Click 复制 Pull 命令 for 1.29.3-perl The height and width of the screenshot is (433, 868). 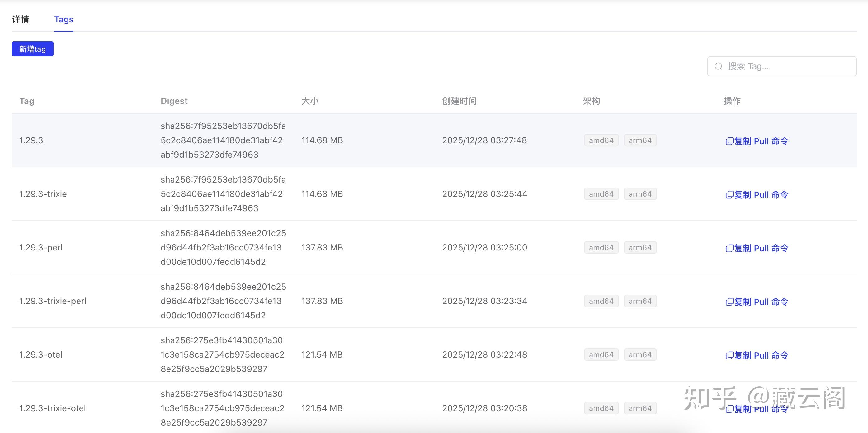(x=761, y=248)
